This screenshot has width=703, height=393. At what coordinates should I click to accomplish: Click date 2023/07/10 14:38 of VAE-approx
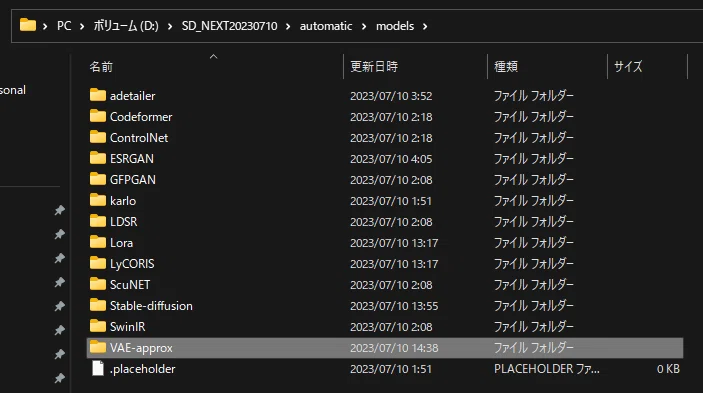[394, 348]
